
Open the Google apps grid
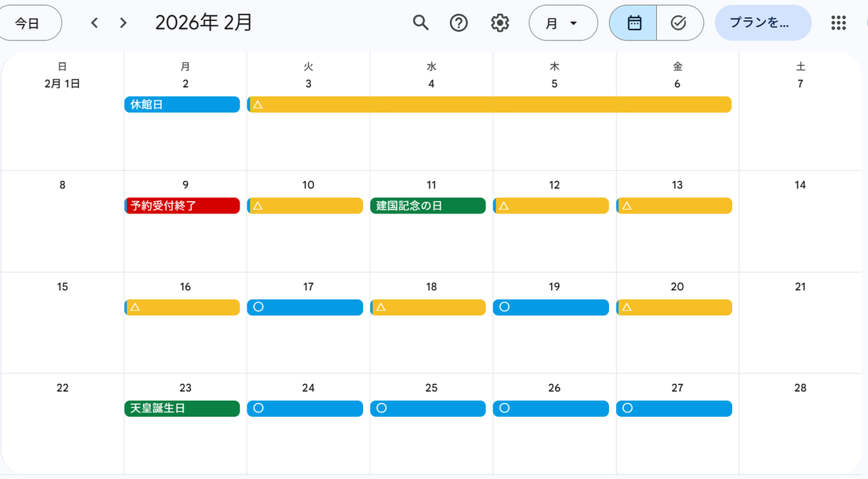pos(838,22)
